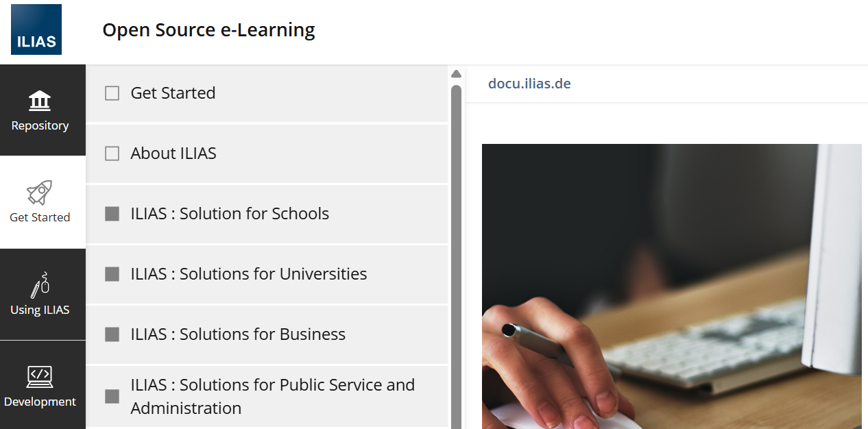Viewport: 868px width, 429px height.
Task: Open the Repository building icon
Action: point(40,100)
